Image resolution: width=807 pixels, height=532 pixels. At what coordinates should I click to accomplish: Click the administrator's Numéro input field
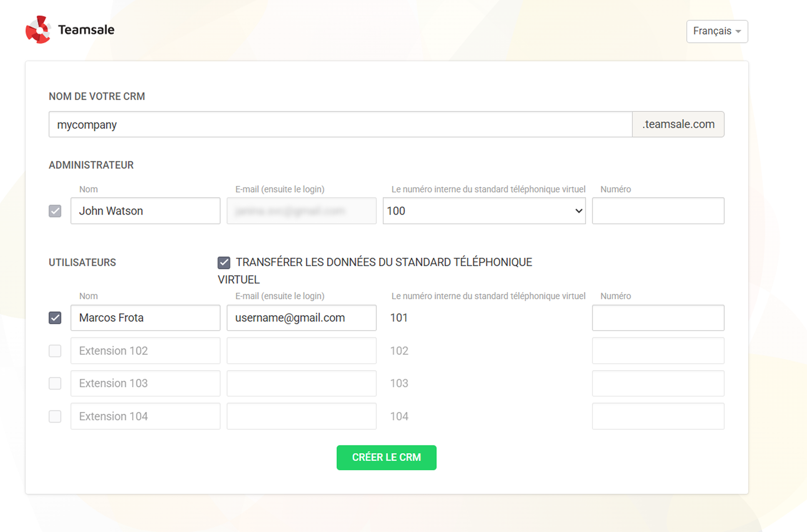[658, 211]
